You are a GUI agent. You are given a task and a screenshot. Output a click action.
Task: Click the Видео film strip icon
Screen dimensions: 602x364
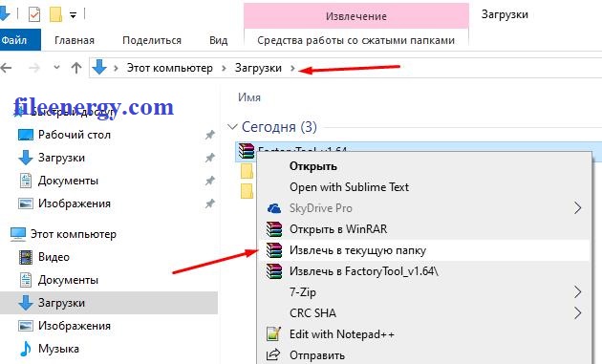tap(26, 257)
